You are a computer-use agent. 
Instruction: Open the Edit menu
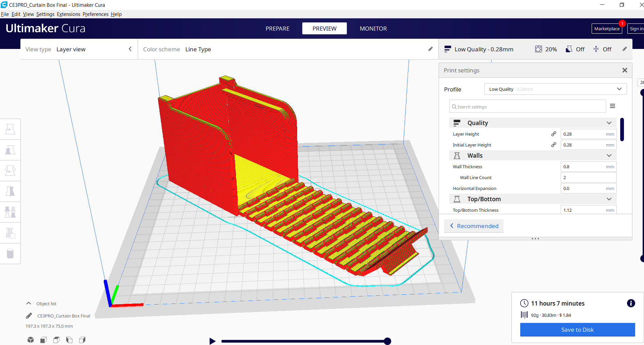pyautogui.click(x=16, y=14)
